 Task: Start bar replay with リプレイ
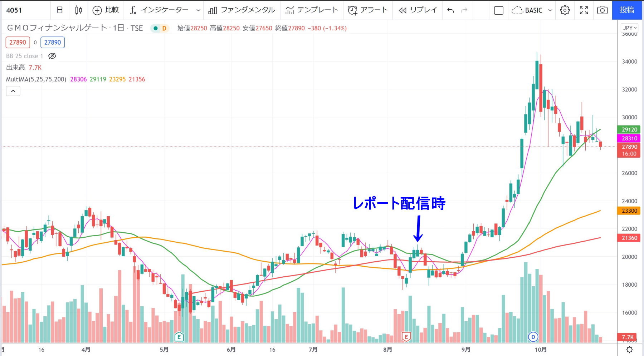(x=418, y=10)
